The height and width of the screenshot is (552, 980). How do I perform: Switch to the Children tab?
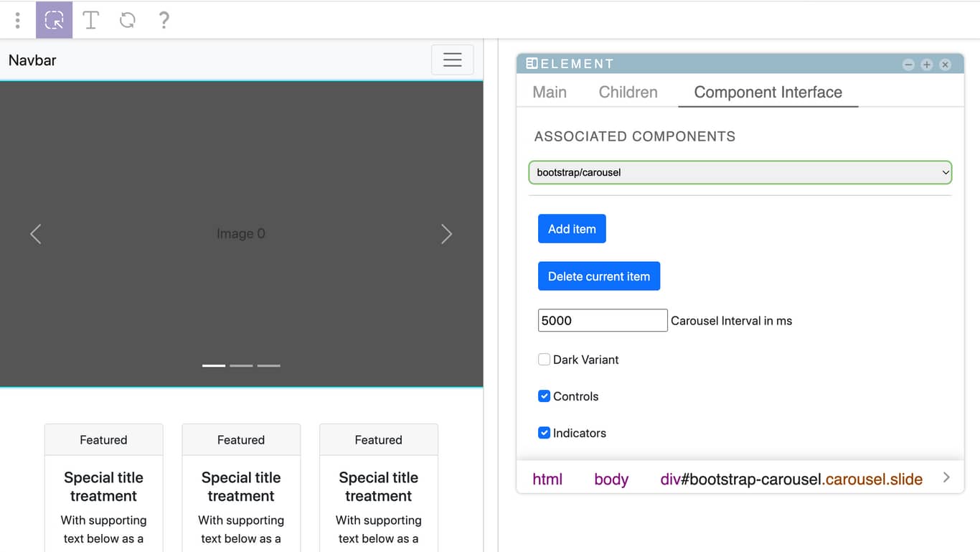pos(628,92)
